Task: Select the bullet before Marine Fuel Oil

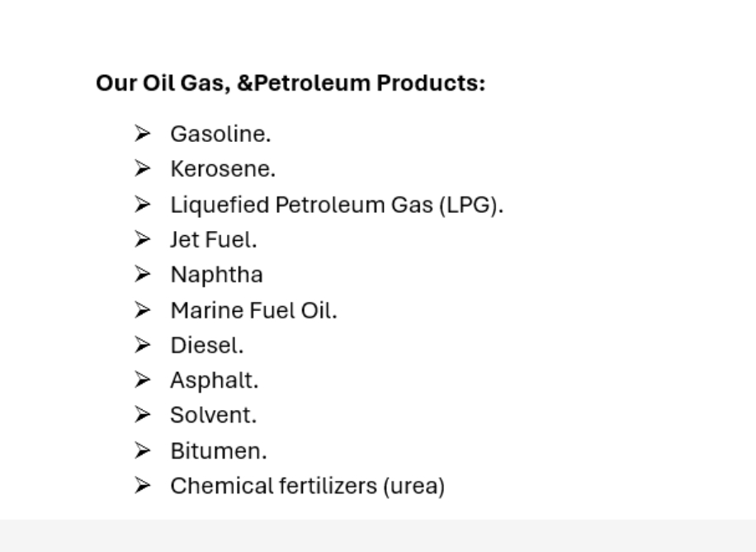Action: coord(143,311)
